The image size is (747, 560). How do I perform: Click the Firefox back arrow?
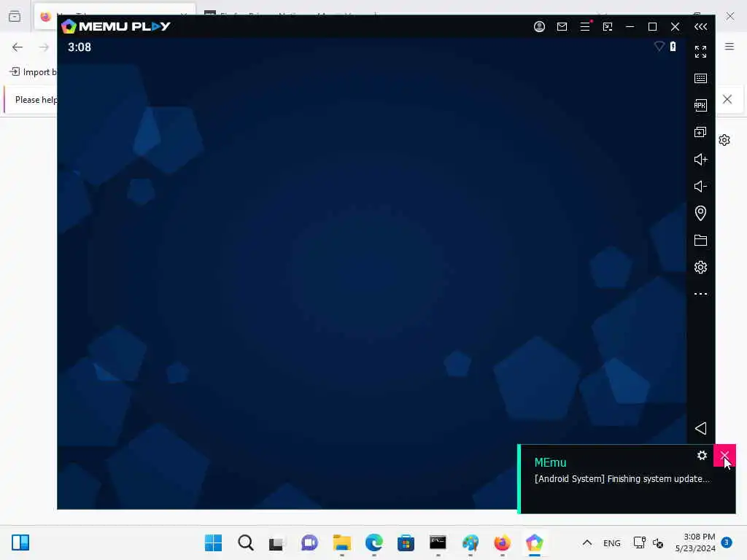[x=18, y=47]
